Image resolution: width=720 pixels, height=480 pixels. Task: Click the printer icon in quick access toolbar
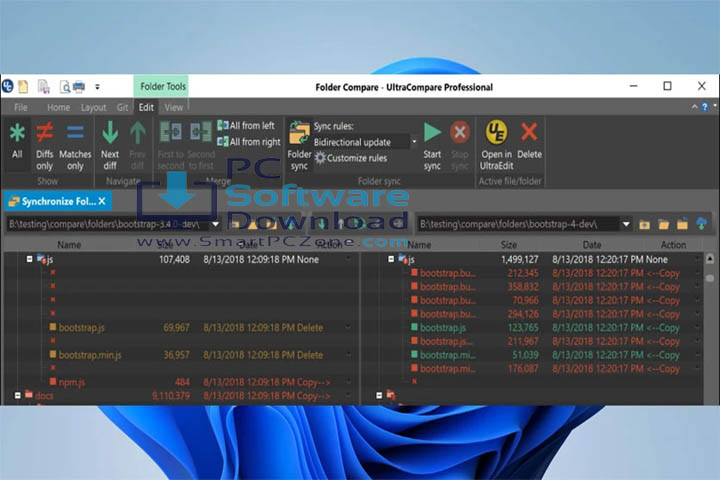coord(79,86)
